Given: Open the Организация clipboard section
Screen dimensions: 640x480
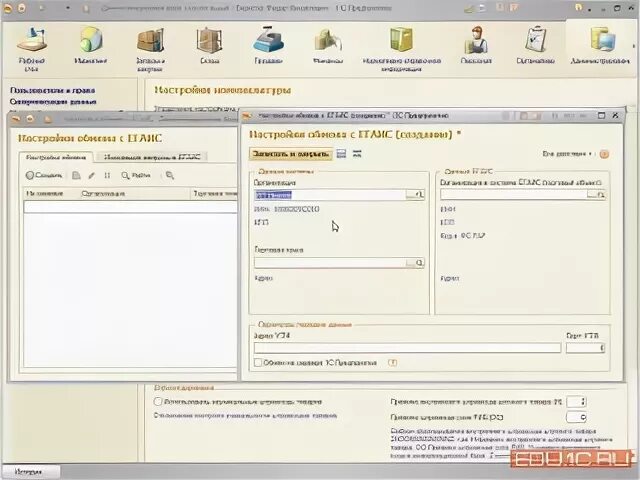Looking at the screenshot, I should pos(535,45).
